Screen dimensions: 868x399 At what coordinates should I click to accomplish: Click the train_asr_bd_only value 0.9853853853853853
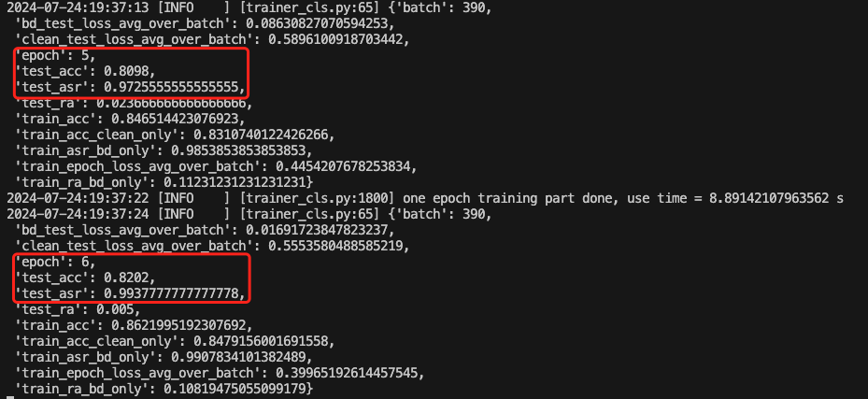coord(241,150)
